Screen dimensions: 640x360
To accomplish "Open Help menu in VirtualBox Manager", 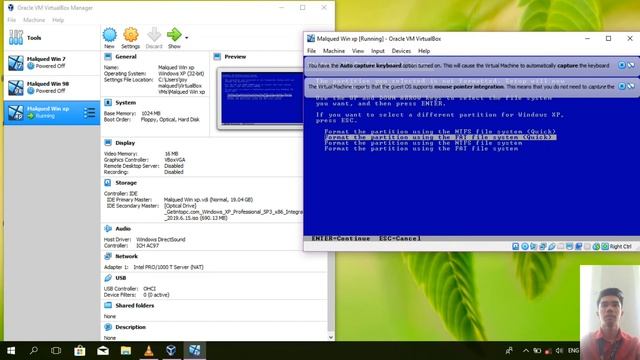I will click(x=58, y=20).
